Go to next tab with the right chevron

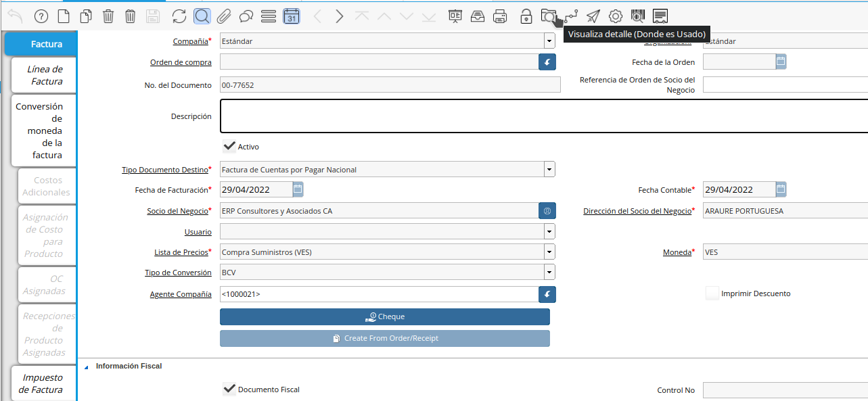tap(340, 16)
